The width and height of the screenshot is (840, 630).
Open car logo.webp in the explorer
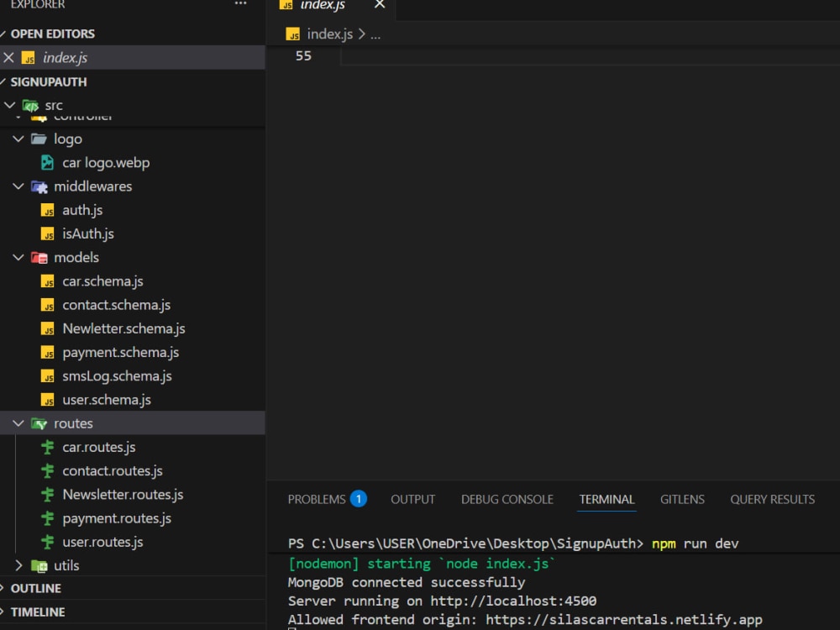coord(106,163)
